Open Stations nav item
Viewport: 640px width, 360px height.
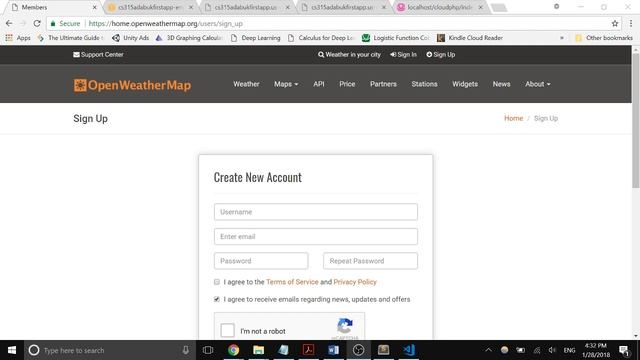pos(424,84)
